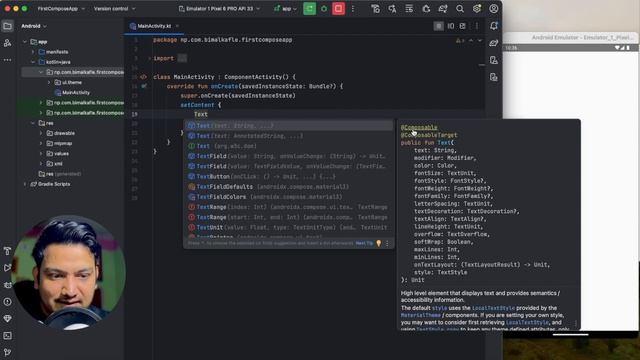This screenshot has width=640, height=360.
Task: Open editor tab options ellipsis
Action: point(476,26)
